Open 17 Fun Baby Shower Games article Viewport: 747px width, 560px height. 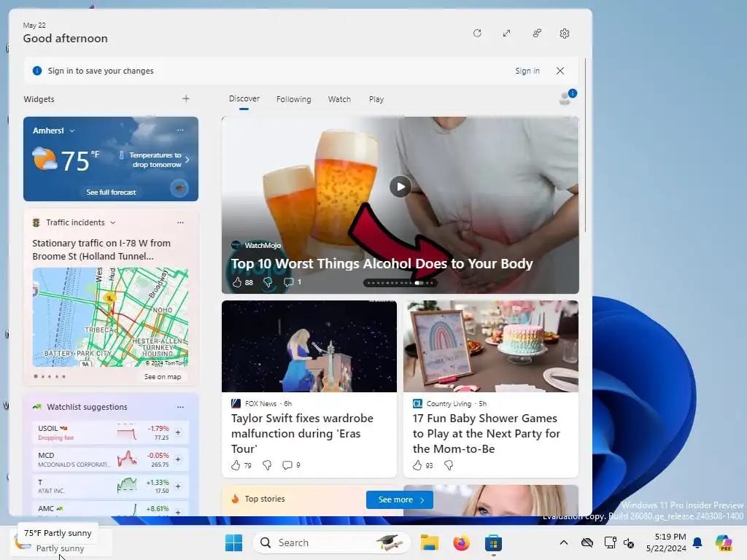[487, 433]
